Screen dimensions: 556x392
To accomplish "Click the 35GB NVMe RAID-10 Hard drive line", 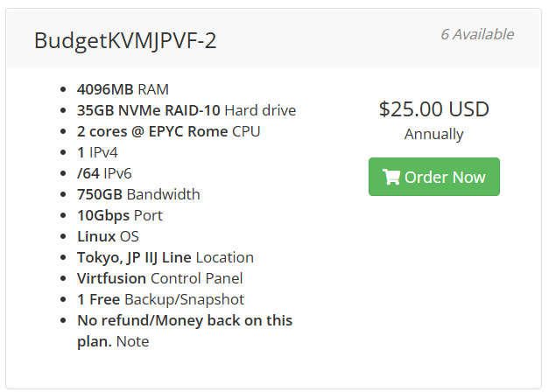I will pos(186,110).
